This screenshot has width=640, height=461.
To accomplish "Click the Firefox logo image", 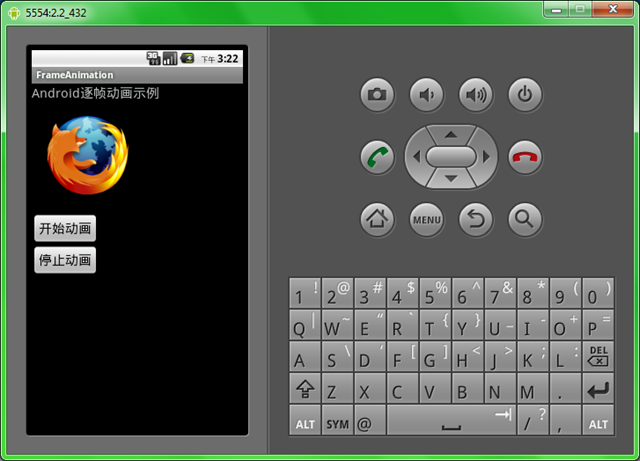I will pyautogui.click(x=88, y=155).
